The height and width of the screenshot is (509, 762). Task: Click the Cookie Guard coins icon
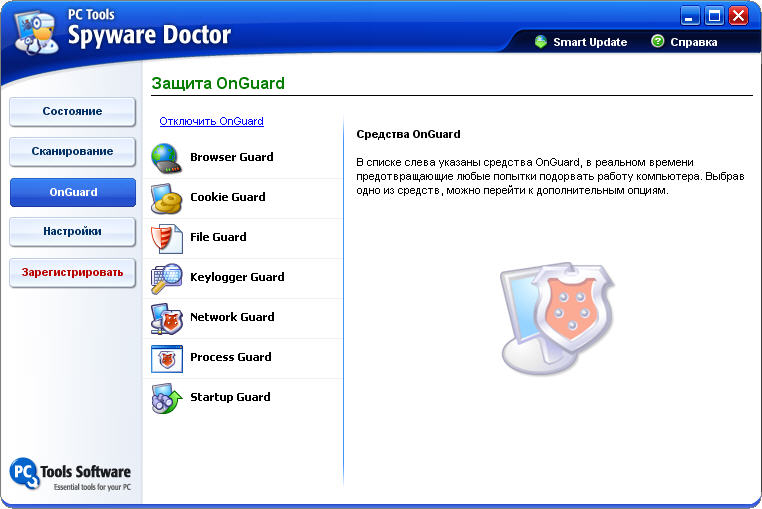[x=166, y=198]
